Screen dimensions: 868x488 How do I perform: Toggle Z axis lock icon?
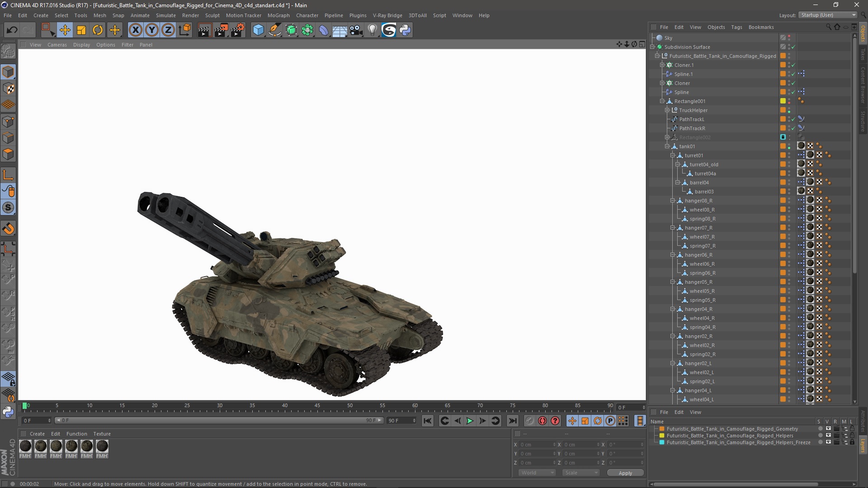click(168, 30)
